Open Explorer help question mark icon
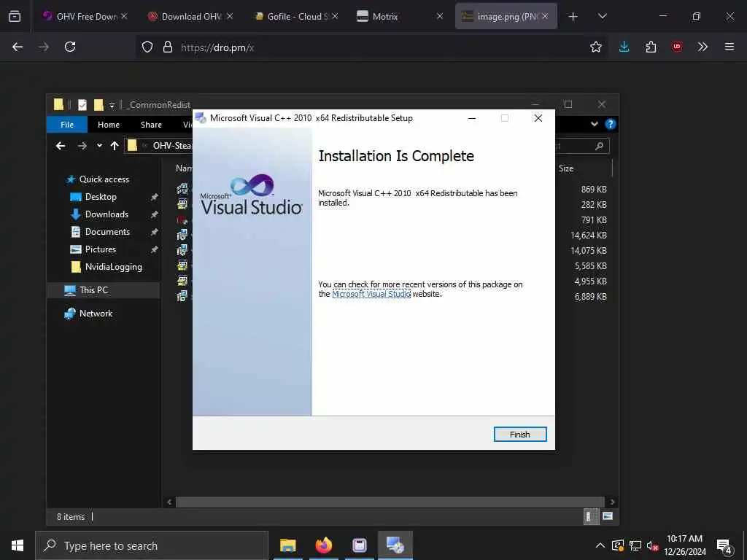This screenshot has height=560, width=747. [610, 124]
